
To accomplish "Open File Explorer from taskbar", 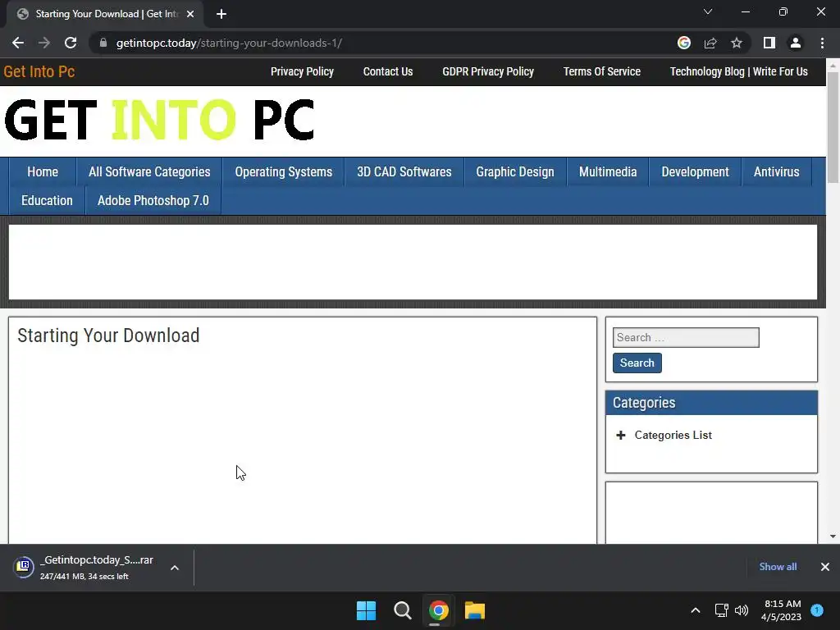I will (475, 610).
